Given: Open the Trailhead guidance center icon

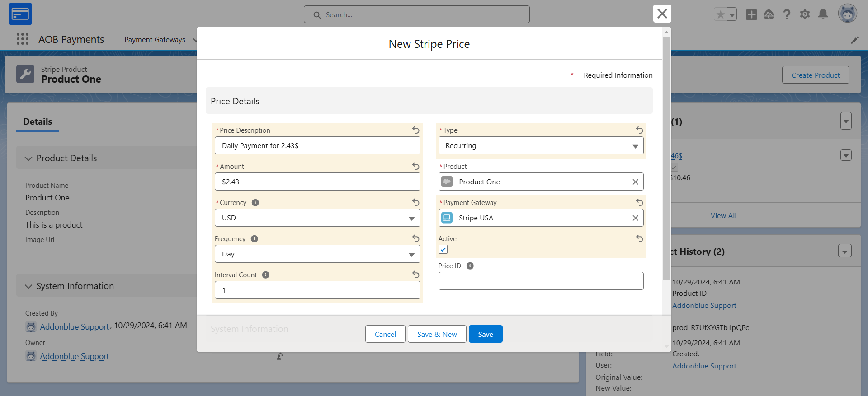Looking at the screenshot, I should [769, 14].
